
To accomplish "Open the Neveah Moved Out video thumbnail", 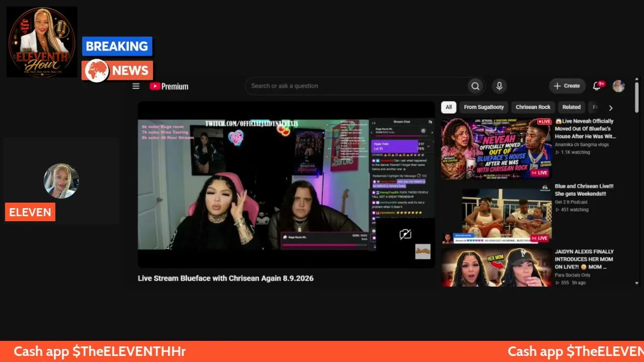I will [497, 148].
